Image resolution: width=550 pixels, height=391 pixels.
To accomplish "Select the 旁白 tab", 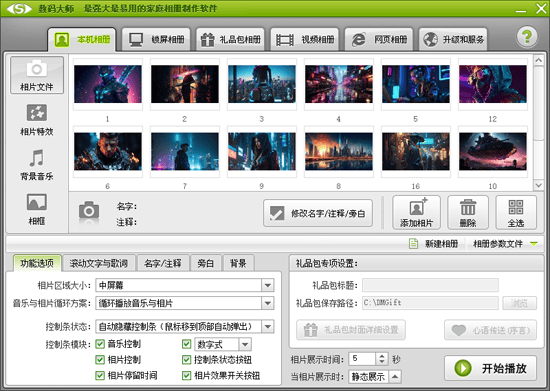I will point(206,263).
